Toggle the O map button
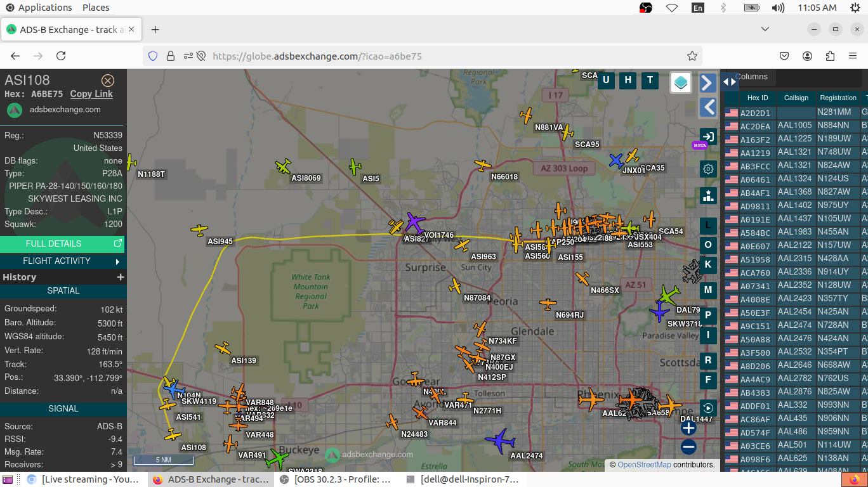This screenshot has height=487, width=868. pos(708,245)
